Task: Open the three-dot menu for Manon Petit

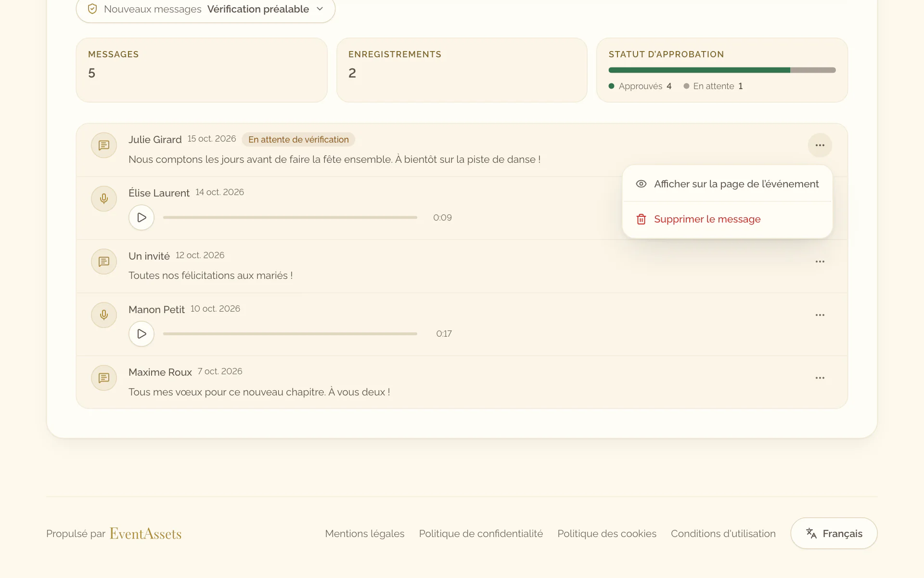Action: [820, 315]
